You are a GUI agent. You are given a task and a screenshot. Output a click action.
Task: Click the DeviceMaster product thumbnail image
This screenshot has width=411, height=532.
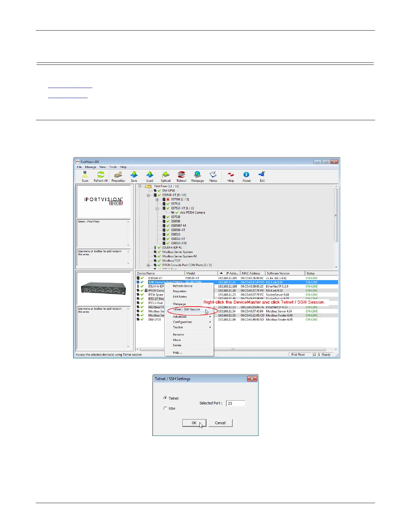coord(103,289)
